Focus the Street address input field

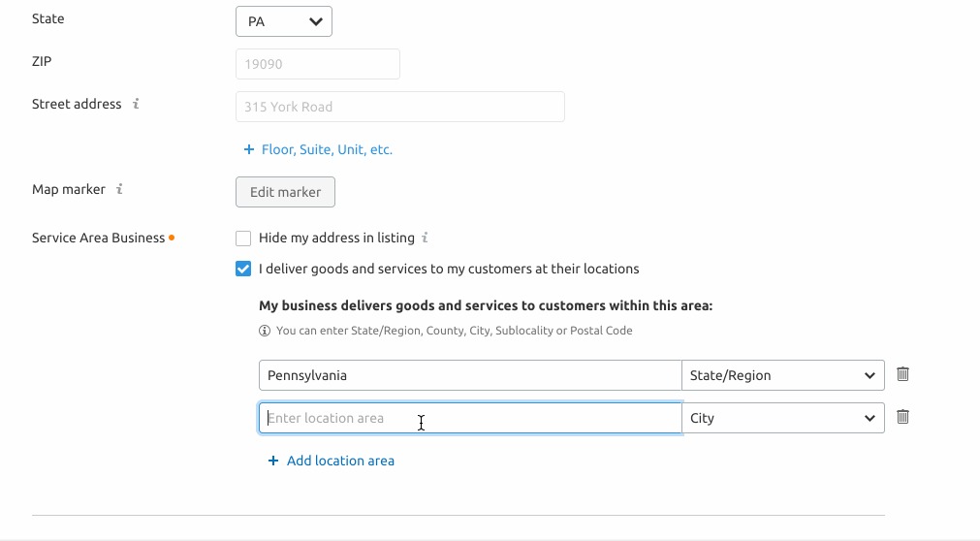coord(400,107)
